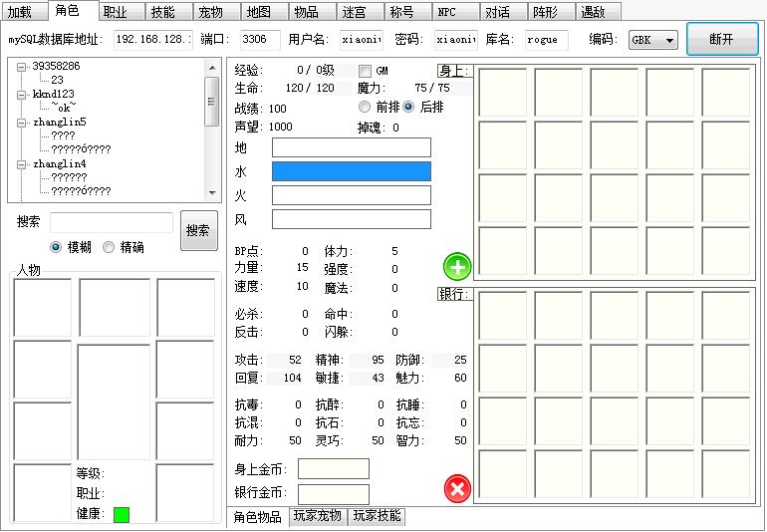
Task: Click the 搜索 search button
Action: tap(198, 230)
